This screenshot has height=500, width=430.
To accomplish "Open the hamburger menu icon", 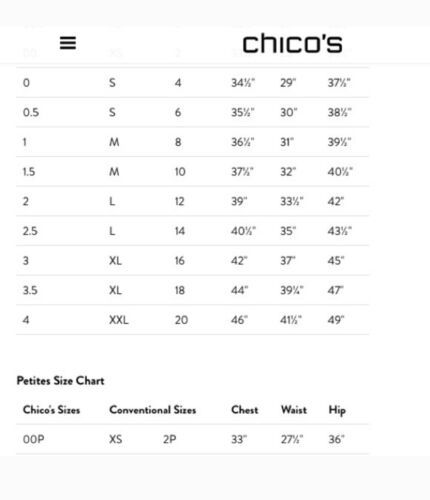I will pos(68,43).
